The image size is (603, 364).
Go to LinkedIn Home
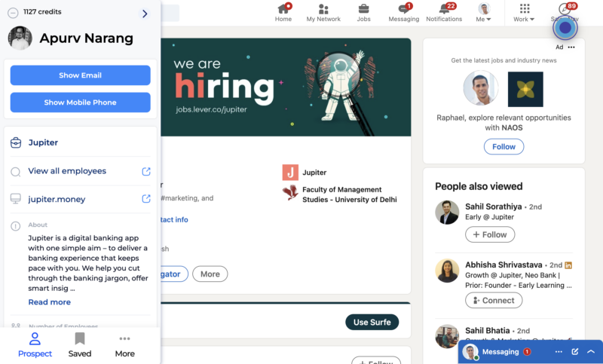283,13
